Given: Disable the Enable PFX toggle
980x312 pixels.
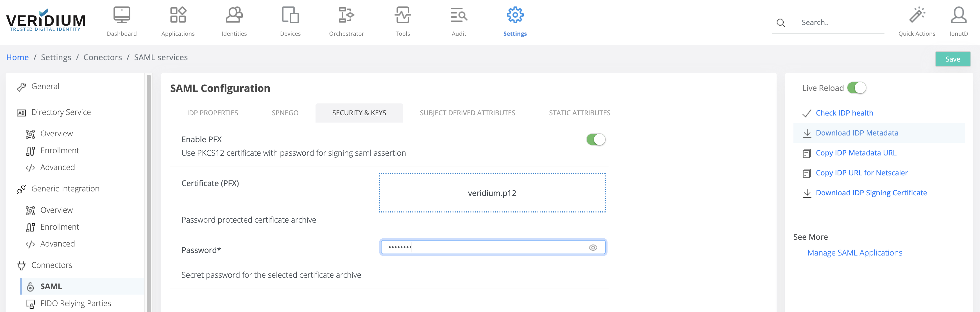Looking at the screenshot, I should point(595,139).
